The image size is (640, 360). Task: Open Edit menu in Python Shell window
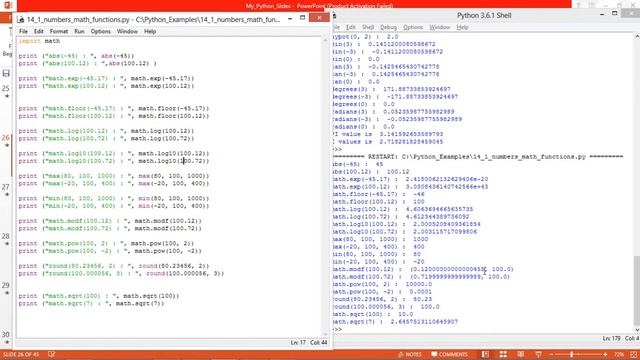click(x=351, y=27)
